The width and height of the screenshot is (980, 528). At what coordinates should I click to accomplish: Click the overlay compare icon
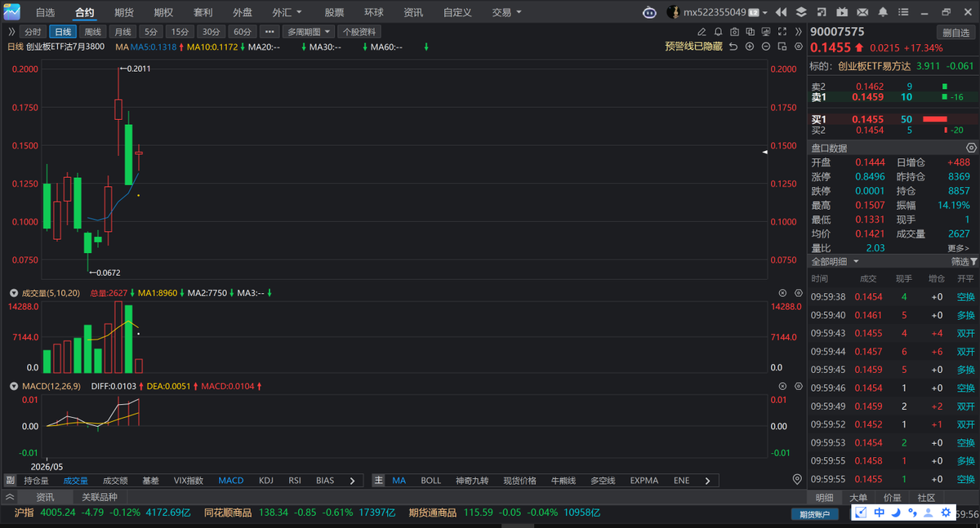tap(751, 32)
